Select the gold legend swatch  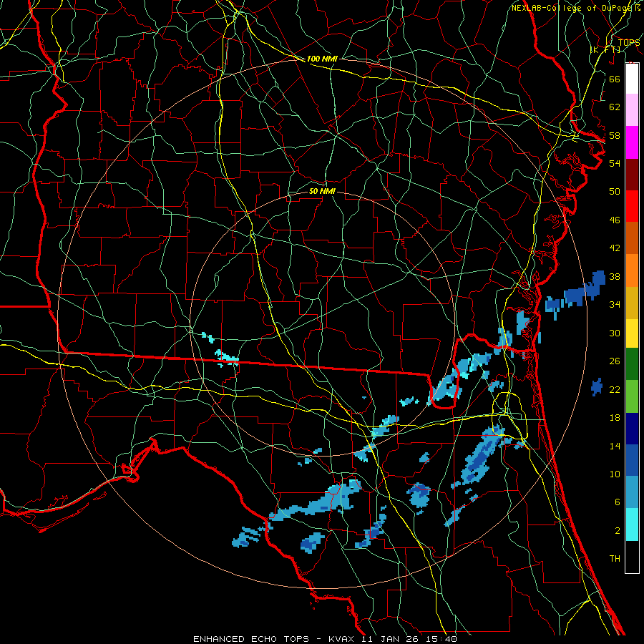click(x=632, y=303)
